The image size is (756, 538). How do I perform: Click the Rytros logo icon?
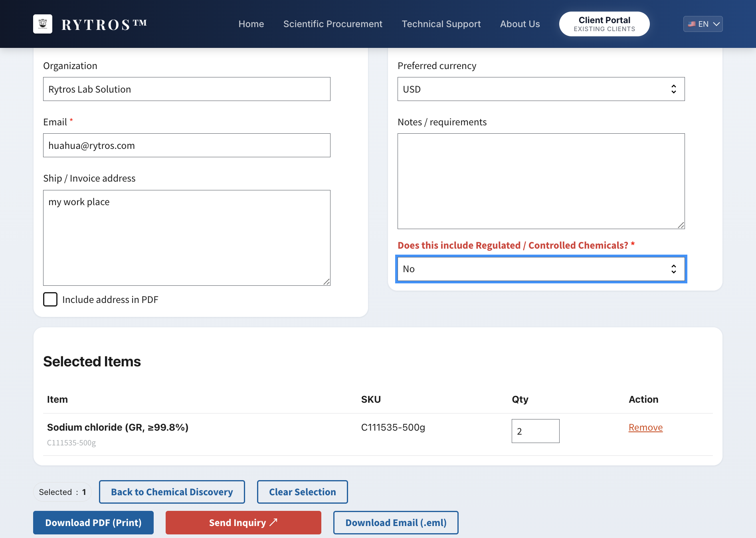[x=43, y=24]
